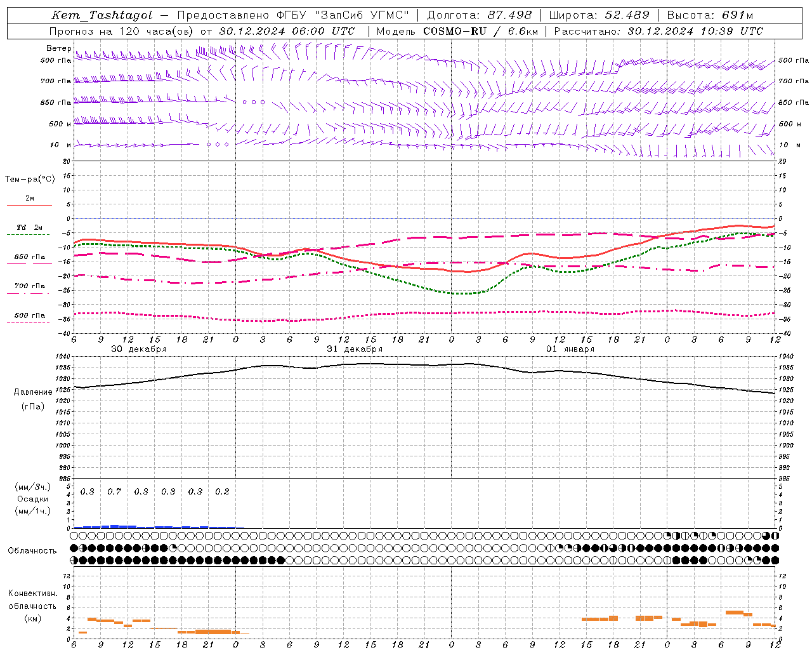The width and height of the screenshot is (812, 650).
Task: Select the 0.2 three-hour precipitation value
Action: pos(222,491)
